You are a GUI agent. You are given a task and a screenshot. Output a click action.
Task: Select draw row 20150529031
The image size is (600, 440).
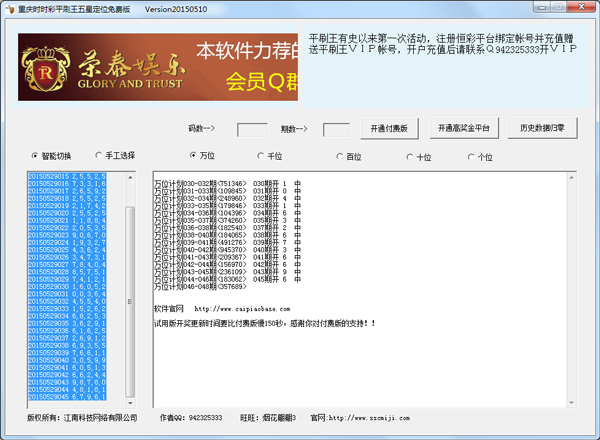(67, 294)
